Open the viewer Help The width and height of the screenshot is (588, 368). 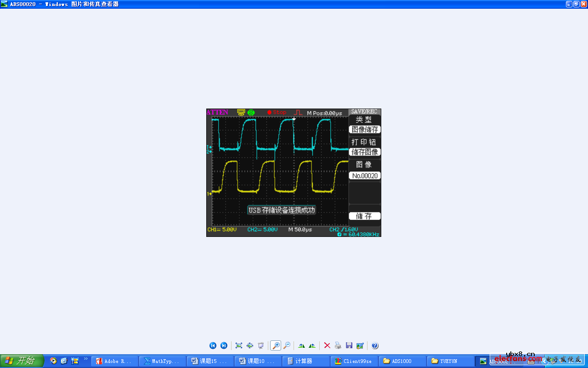(375, 345)
